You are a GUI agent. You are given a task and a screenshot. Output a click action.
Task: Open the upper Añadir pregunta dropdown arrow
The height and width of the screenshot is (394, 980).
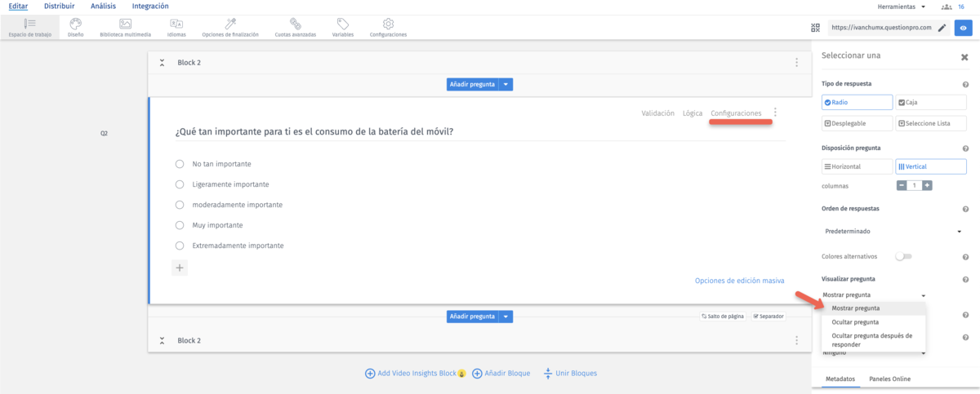(506, 84)
